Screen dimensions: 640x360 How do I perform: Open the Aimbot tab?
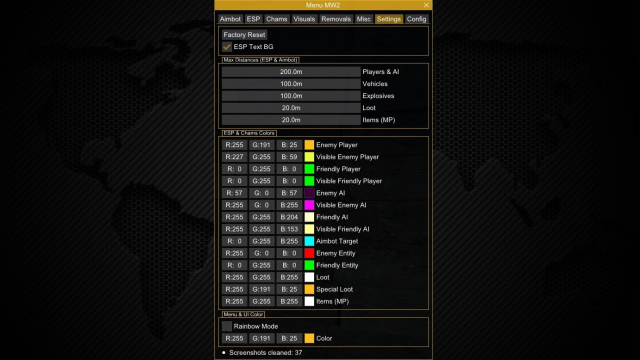click(230, 19)
